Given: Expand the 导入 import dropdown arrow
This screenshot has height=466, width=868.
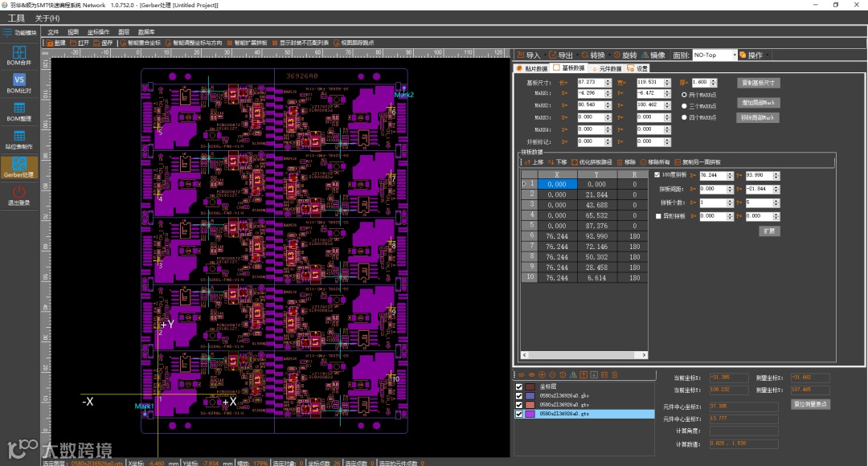Looking at the screenshot, I should (546, 55).
